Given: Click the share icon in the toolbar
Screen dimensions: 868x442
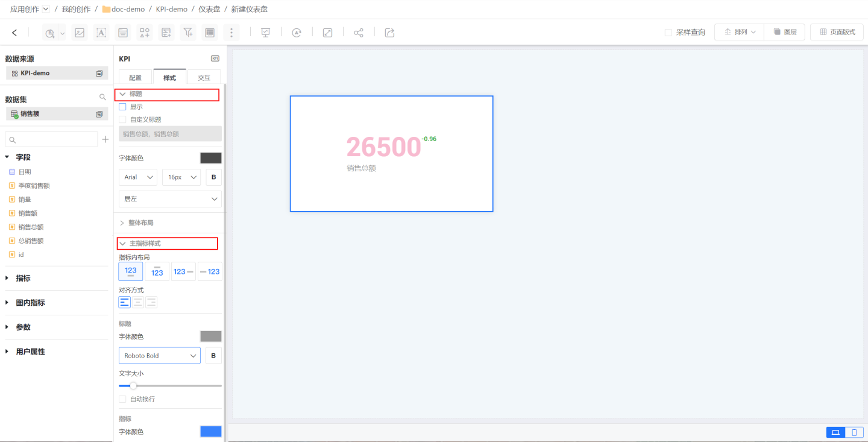Looking at the screenshot, I should click(359, 33).
